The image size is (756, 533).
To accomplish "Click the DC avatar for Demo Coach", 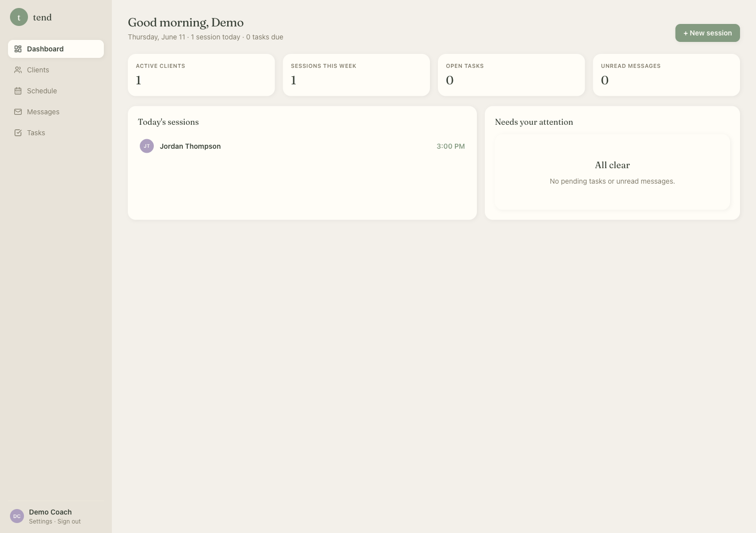I will tap(17, 516).
